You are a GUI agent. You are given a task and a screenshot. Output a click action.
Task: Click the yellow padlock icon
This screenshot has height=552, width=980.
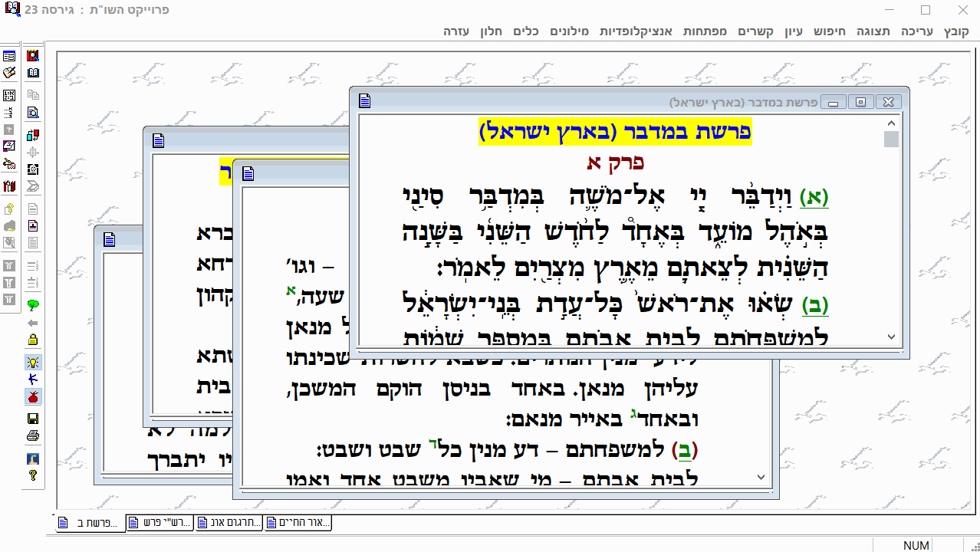(x=33, y=340)
